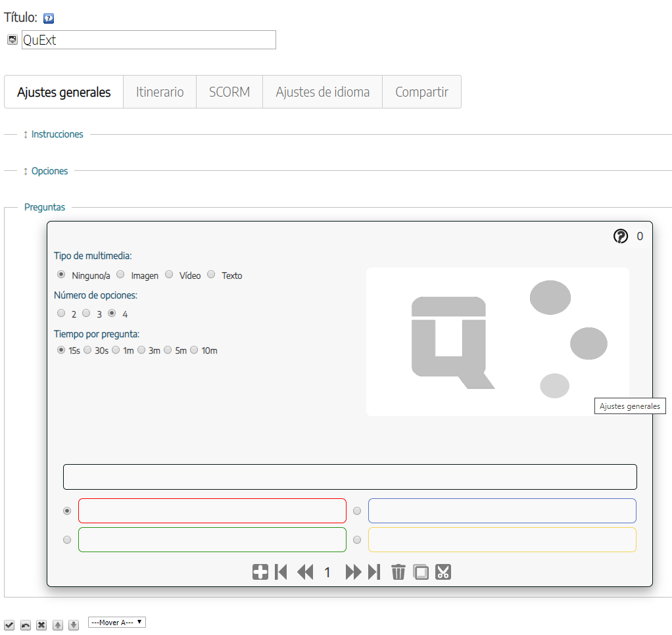Click the red-bordered answer field
This screenshot has width=672, height=635.
[212, 511]
